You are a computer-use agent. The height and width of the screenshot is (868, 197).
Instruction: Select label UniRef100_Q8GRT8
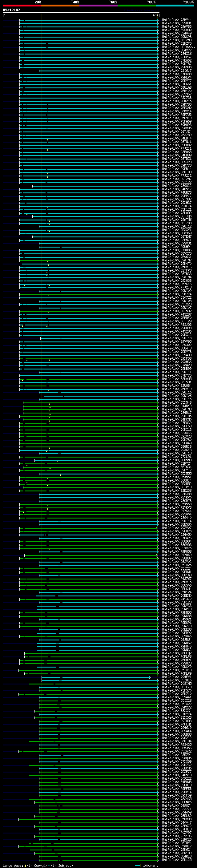click(176, 501)
